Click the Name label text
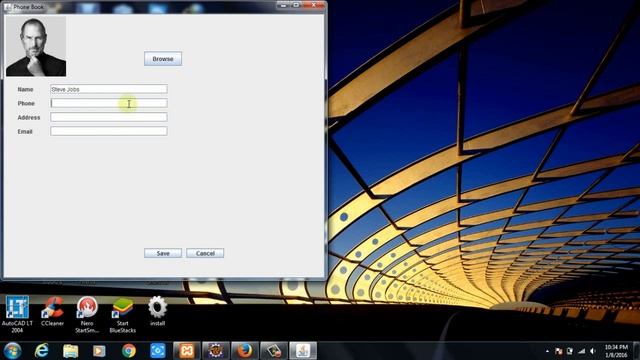Screen dimensions: 640x360 (x=25, y=89)
